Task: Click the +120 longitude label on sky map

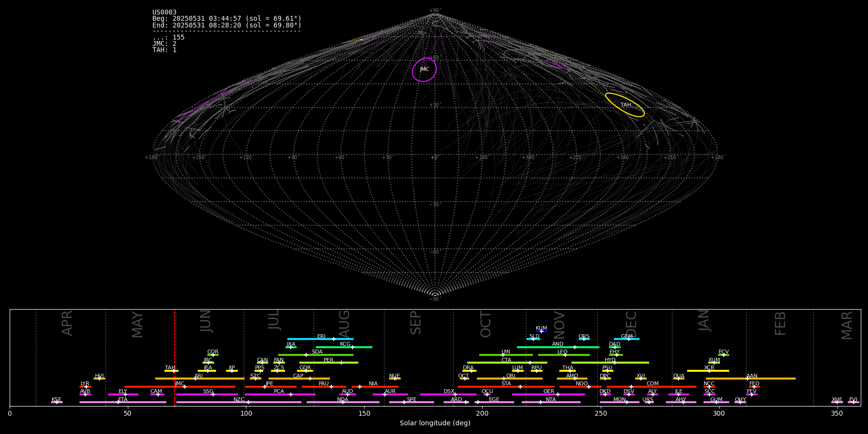Action: (245, 158)
